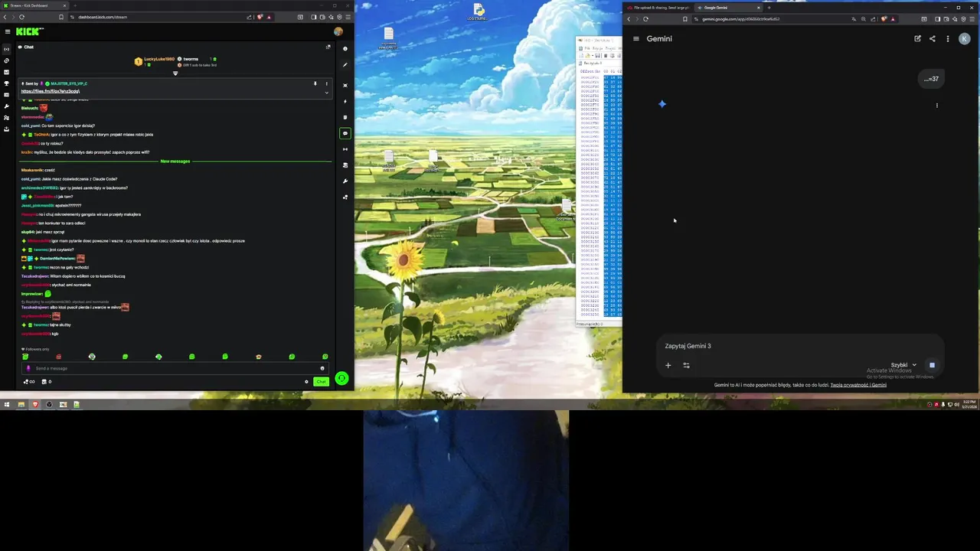The image size is (980, 551).
Task: Bookmark the Kick dashboard page
Action: pos(61,17)
